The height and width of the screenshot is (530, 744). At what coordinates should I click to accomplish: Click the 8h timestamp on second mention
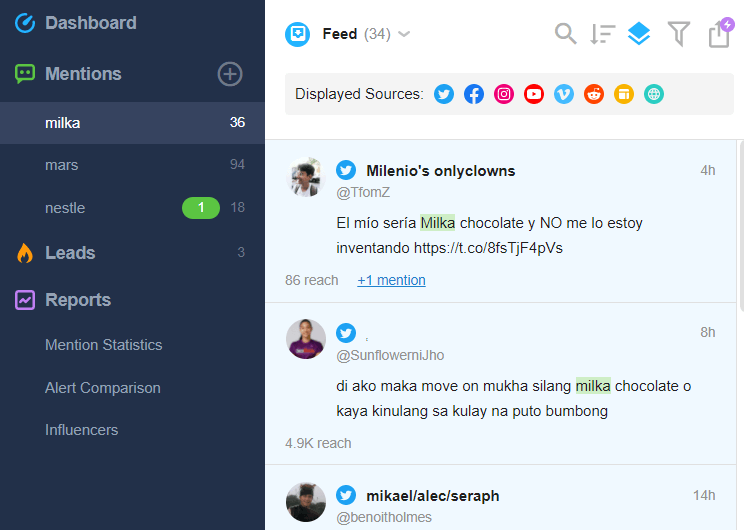707,332
